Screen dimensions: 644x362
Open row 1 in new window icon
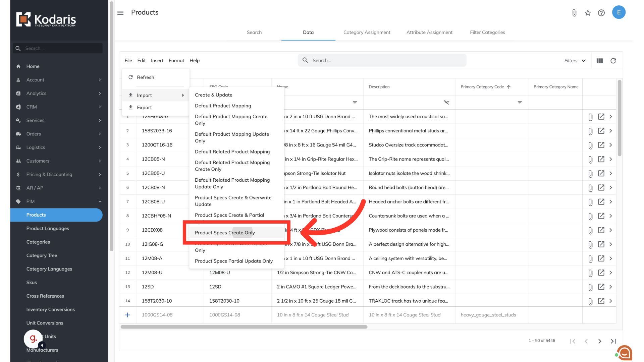click(x=601, y=117)
